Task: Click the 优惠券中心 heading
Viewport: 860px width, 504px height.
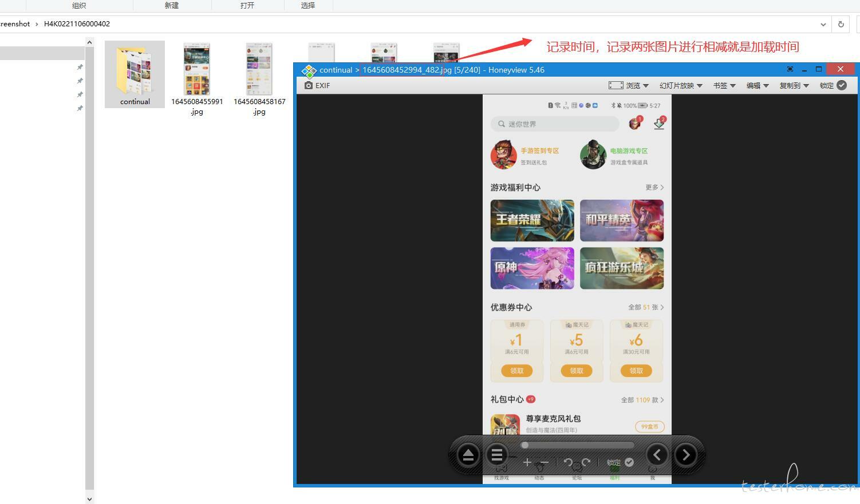Action: point(511,307)
